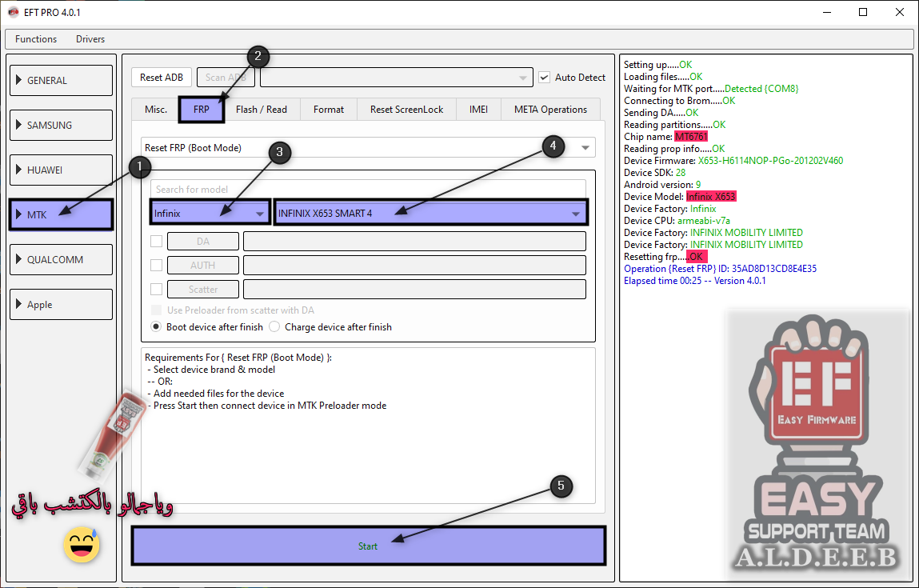Viewport: 919px width, 588px height.
Task: Click the EFT PRO app icon in title bar
Action: pos(13,12)
